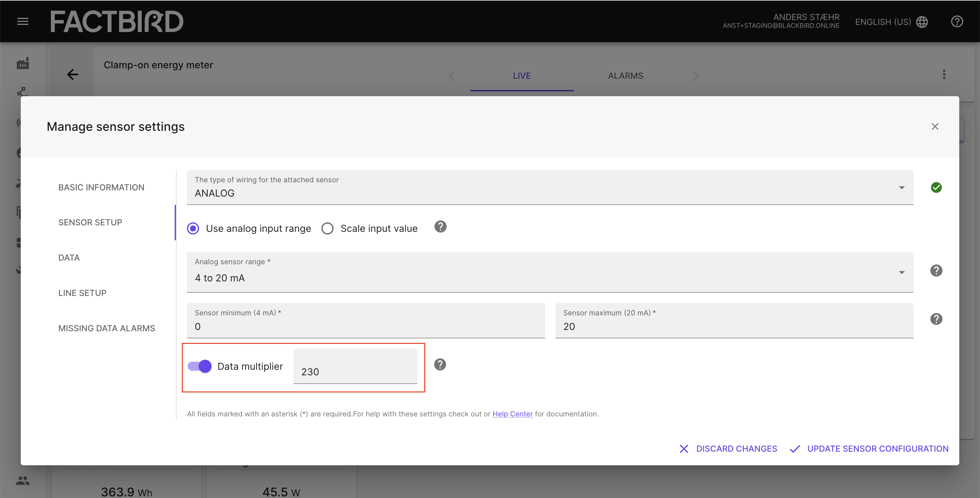The image size is (980, 498).
Task: Switch to the ALARMS tab
Action: point(625,76)
